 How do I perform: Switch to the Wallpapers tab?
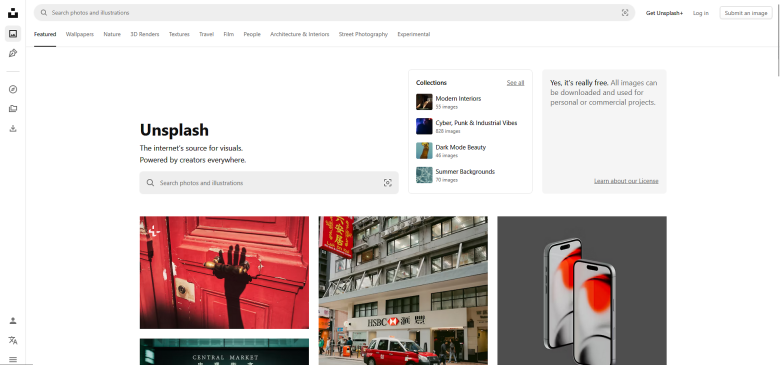(x=80, y=34)
